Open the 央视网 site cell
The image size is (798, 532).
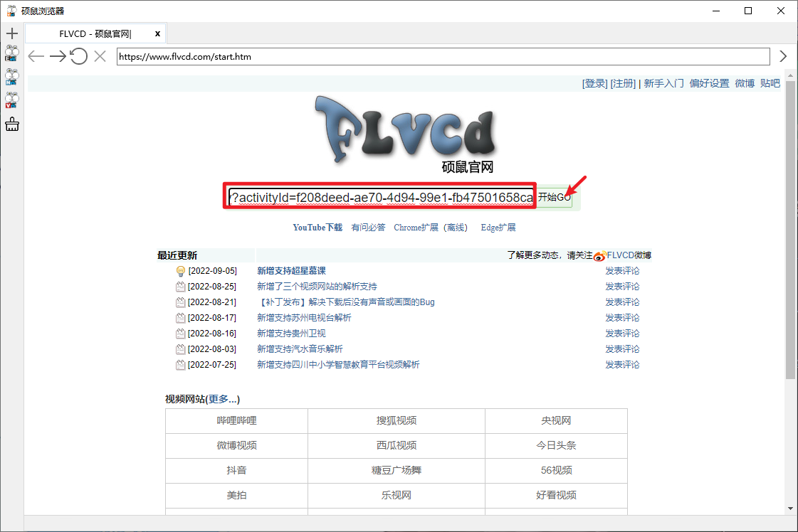(556, 420)
